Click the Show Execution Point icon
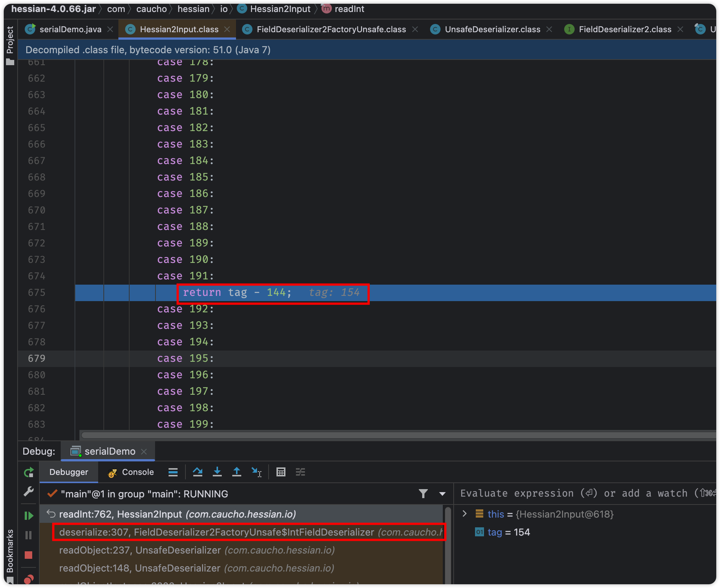720x588 pixels. point(173,472)
